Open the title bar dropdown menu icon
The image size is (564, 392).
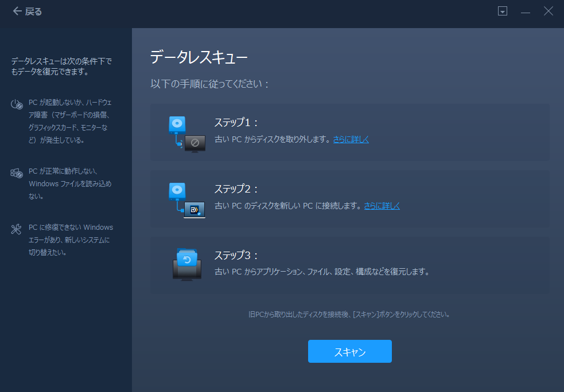point(503,11)
